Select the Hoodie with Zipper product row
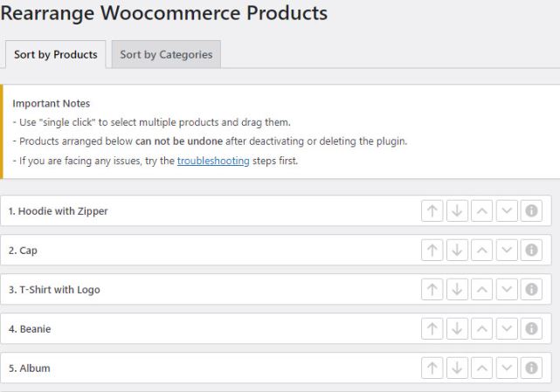 click(x=276, y=210)
